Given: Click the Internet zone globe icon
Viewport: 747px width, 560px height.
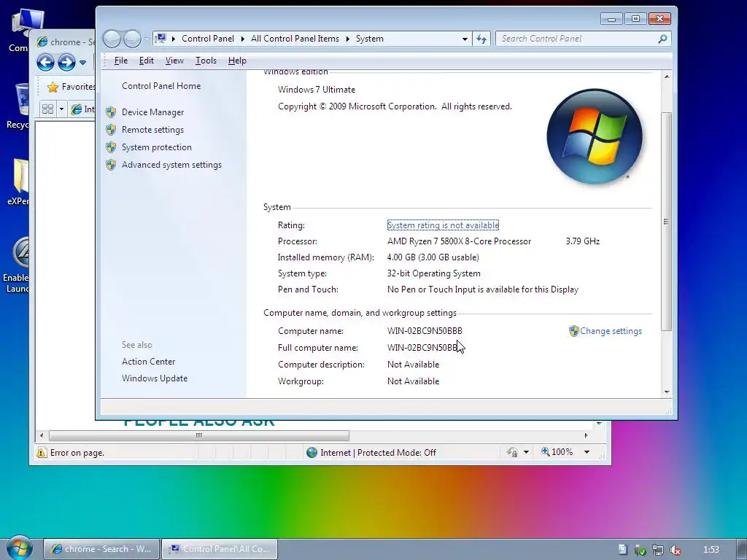Looking at the screenshot, I should tap(311, 453).
